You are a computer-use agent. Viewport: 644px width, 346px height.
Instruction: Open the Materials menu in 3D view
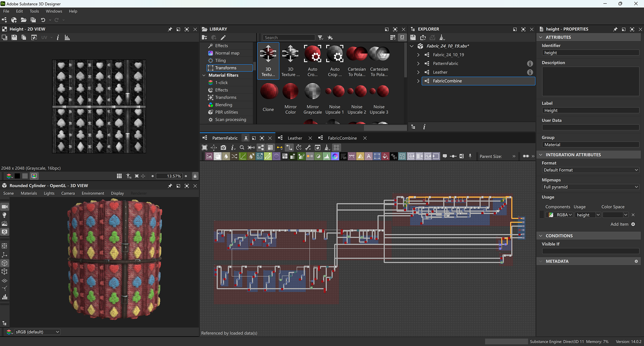tap(29, 193)
